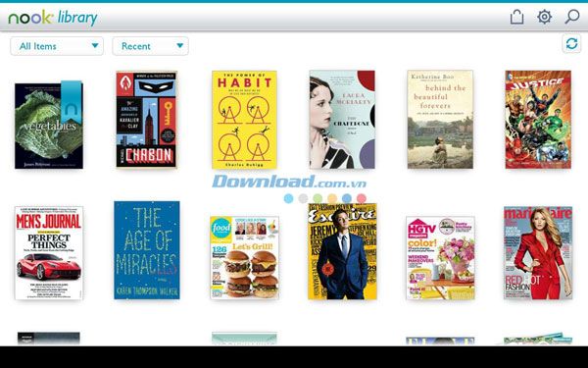Open Behind the Beautiful Forevers book
This screenshot has height=368, width=588.
tap(440, 120)
